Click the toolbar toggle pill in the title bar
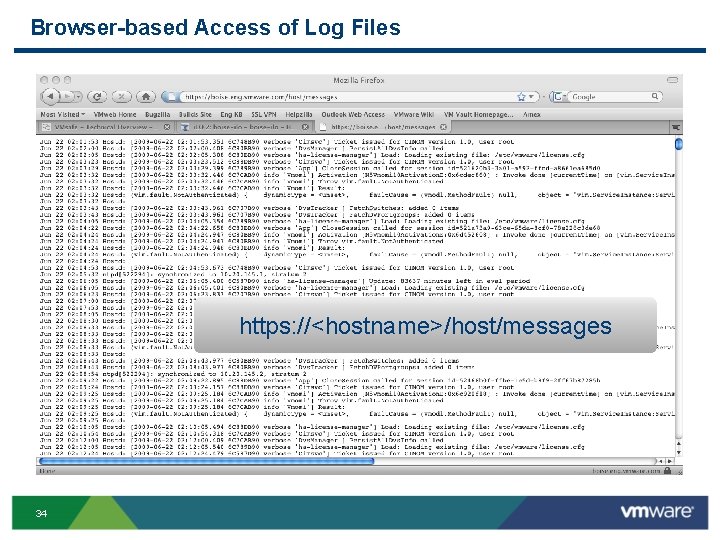This screenshot has height=540, width=720. 672,80
